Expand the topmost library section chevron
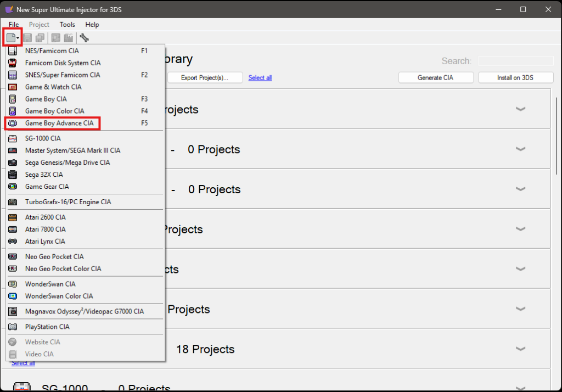562x392 pixels. (520, 109)
